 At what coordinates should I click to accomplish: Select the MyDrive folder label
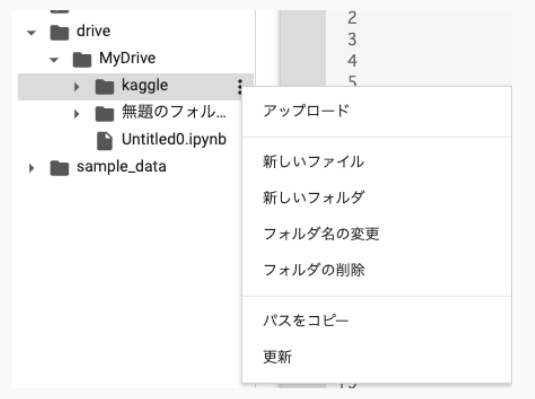[x=127, y=58]
